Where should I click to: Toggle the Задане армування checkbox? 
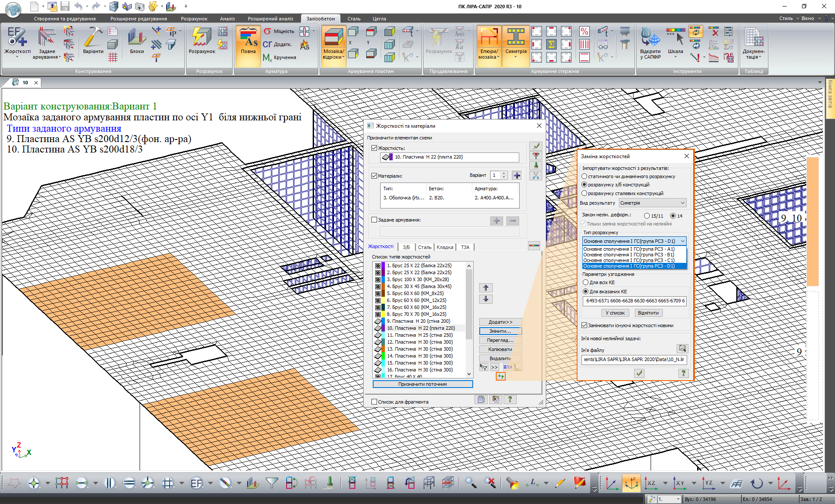pyautogui.click(x=374, y=220)
